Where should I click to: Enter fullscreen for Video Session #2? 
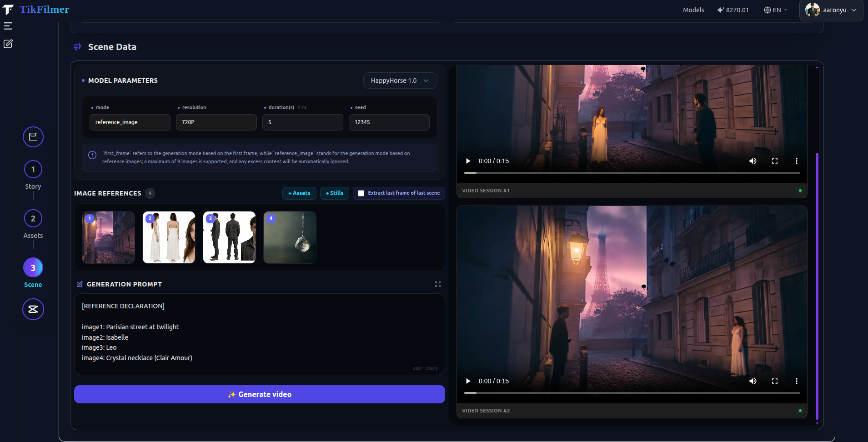click(x=775, y=381)
